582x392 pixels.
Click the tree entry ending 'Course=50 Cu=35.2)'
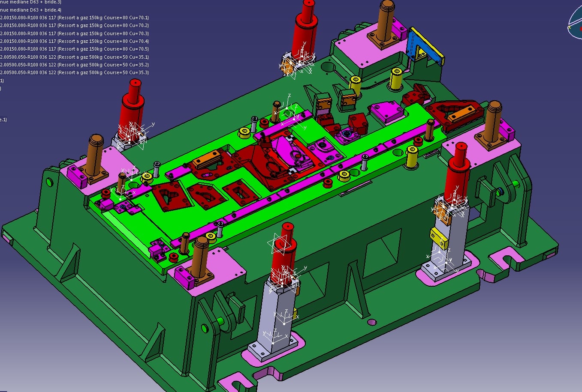point(75,65)
